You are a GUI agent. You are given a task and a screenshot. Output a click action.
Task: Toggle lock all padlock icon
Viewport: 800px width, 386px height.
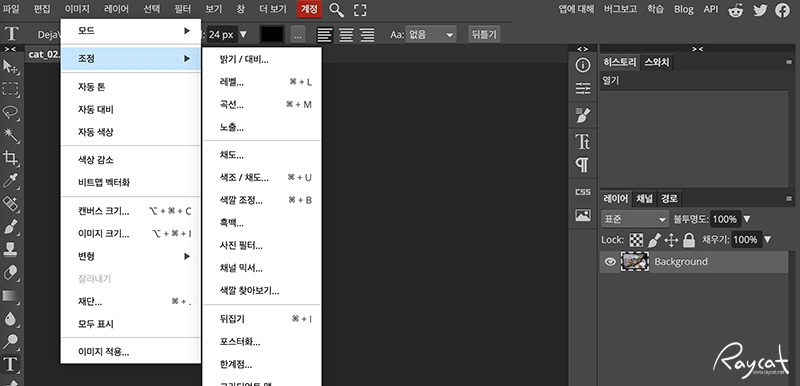pos(689,240)
